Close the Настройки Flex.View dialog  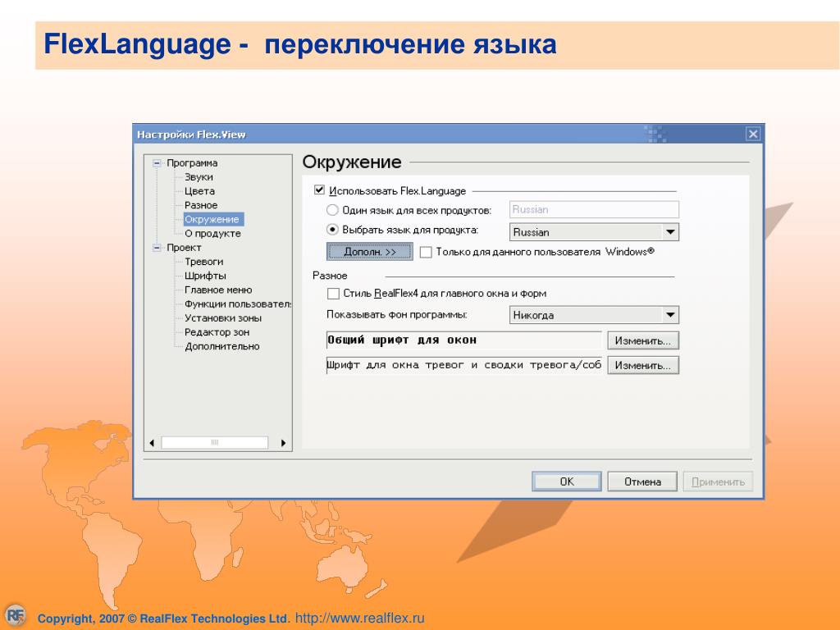(x=753, y=134)
